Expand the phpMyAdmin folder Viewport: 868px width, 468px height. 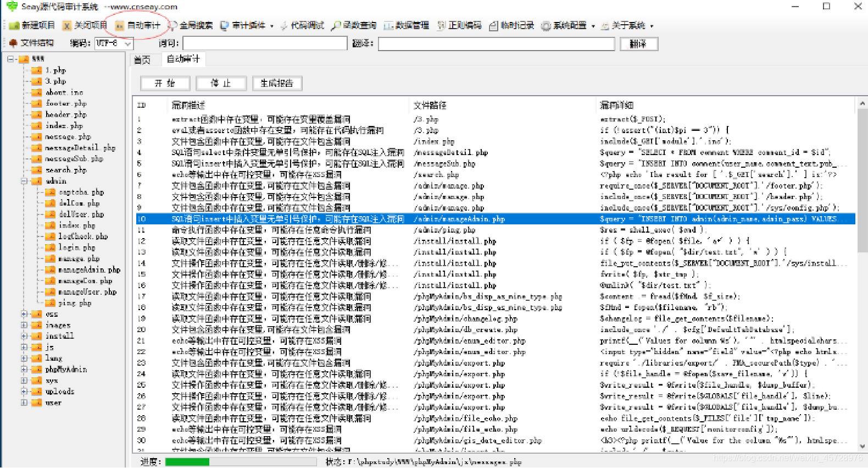24,370
